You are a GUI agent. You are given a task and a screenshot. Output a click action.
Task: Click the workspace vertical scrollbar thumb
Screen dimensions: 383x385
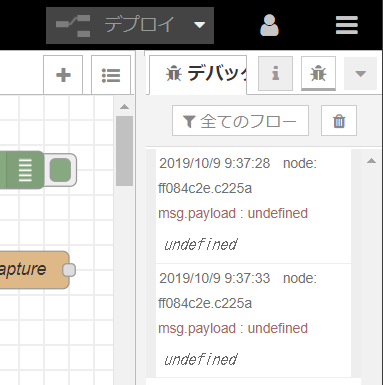pyautogui.click(x=124, y=151)
